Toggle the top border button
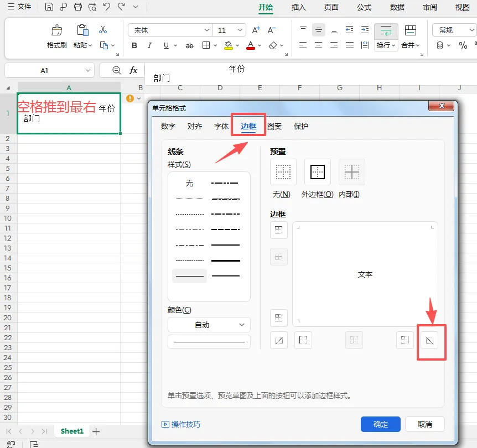The image size is (477, 448). tap(279, 230)
